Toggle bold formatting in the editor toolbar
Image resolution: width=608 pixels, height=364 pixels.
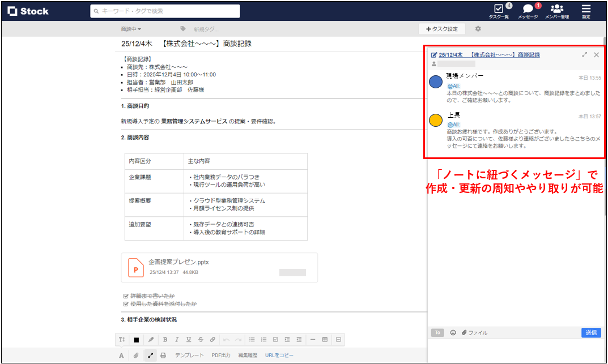165,339
